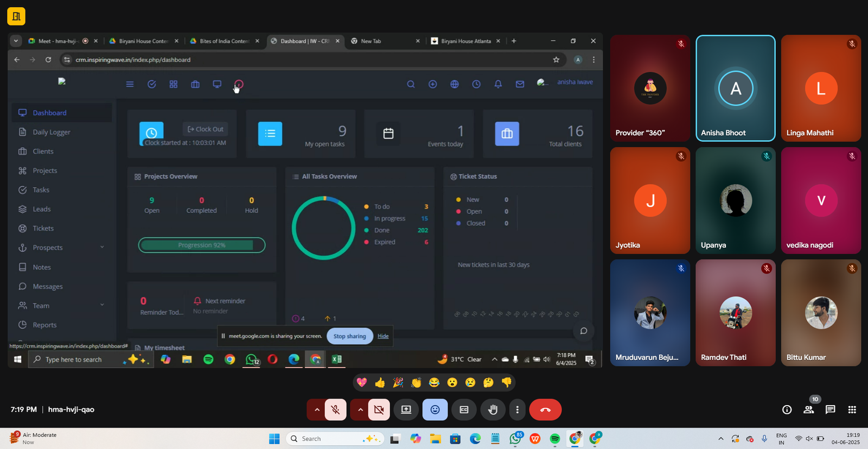Toggle the CRM hamburger sidebar menu icon
The image size is (868, 449).
point(130,84)
